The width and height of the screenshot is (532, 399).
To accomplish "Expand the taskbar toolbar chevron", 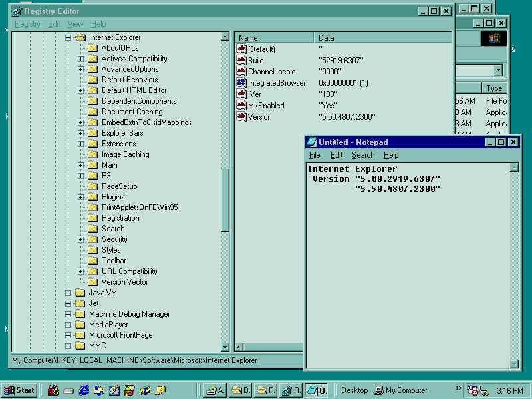I will (x=458, y=388).
